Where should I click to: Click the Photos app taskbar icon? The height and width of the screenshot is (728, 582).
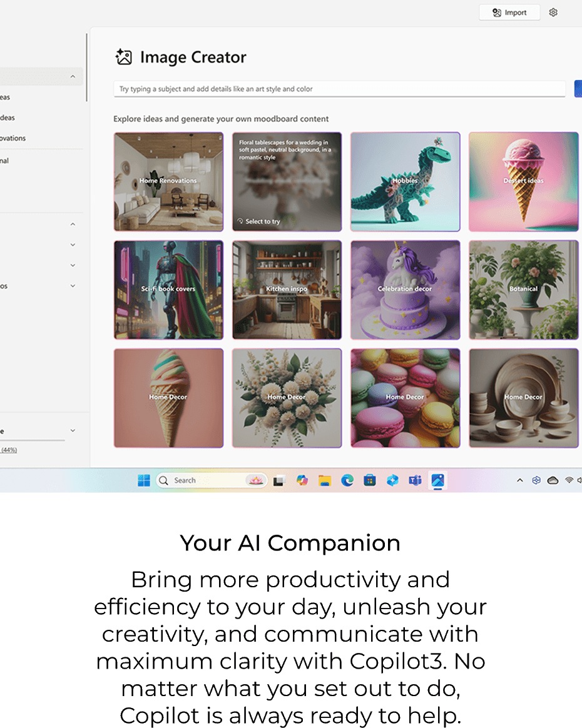(x=437, y=480)
